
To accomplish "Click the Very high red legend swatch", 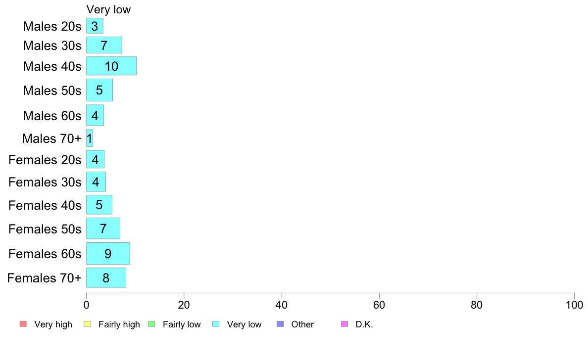I will tap(23, 324).
